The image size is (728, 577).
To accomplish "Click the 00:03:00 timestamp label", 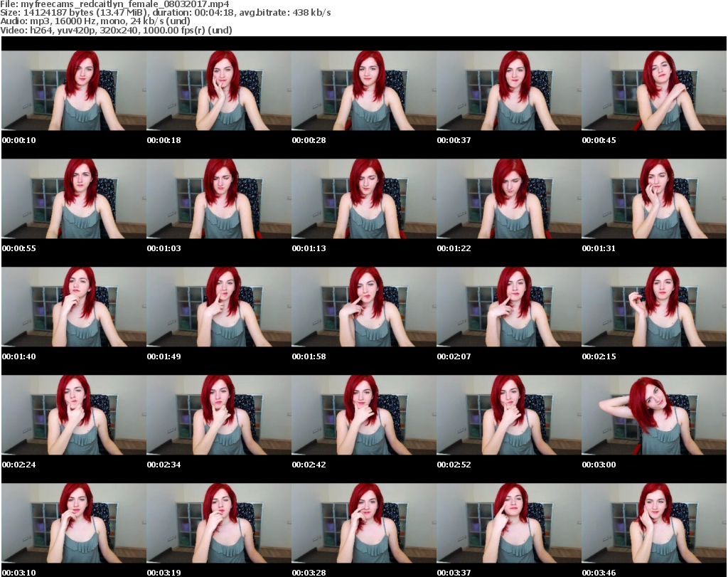I will 599,465.
